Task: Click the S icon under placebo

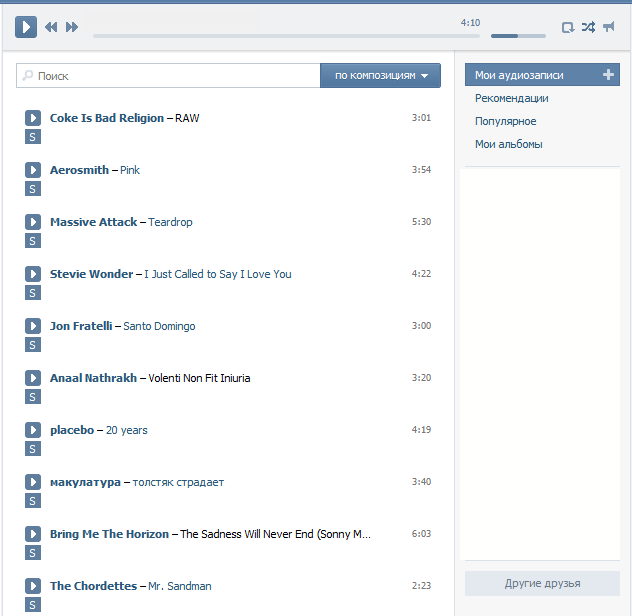Action: (33, 449)
